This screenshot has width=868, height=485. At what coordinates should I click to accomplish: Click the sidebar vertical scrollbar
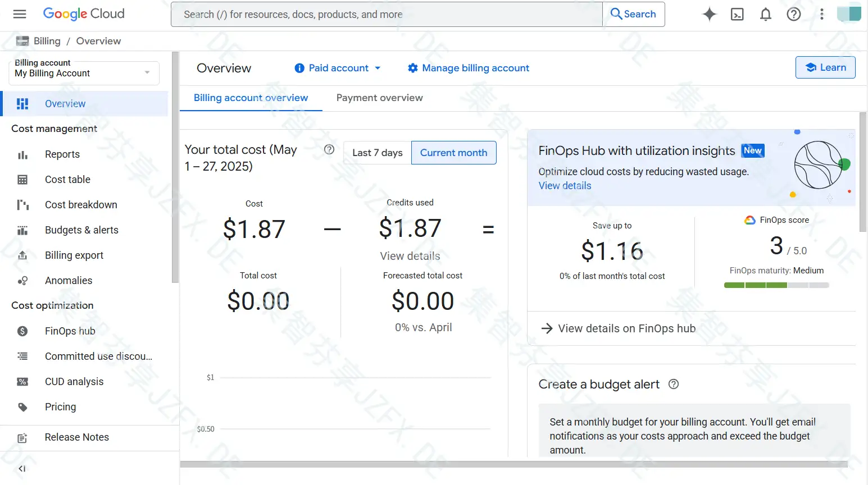(175, 167)
